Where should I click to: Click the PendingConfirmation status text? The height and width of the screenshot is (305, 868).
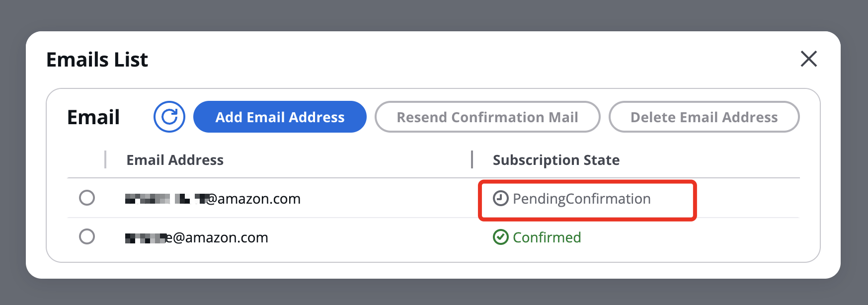click(582, 199)
